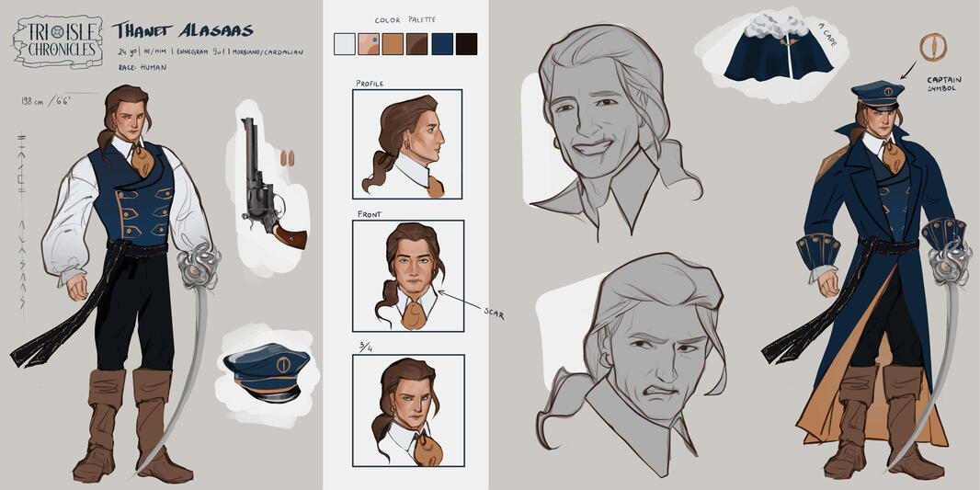Click the Tri Isle Chronicles logo
Screen dimensions: 980x490
point(58,41)
